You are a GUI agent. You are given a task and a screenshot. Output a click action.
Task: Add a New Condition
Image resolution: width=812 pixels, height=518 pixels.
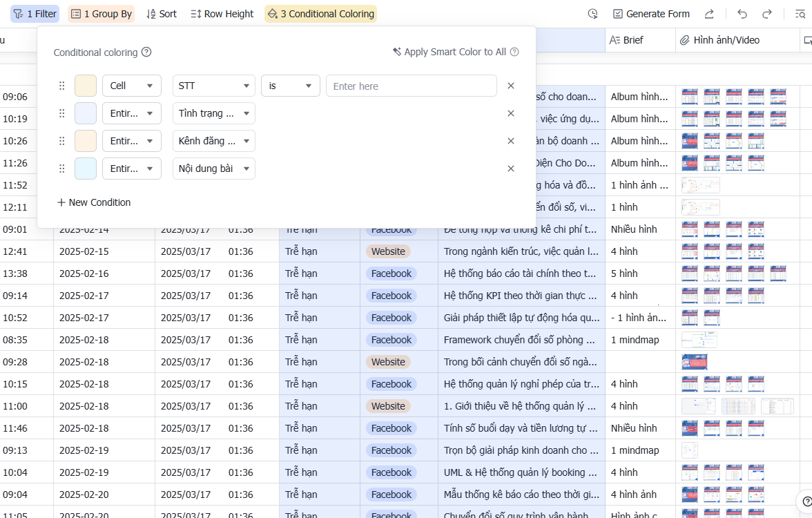[x=94, y=202]
